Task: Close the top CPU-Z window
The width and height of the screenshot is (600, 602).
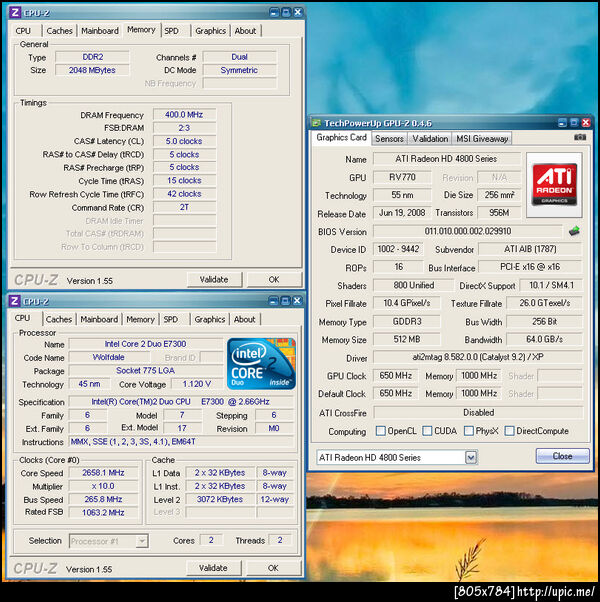Action: 298,13
